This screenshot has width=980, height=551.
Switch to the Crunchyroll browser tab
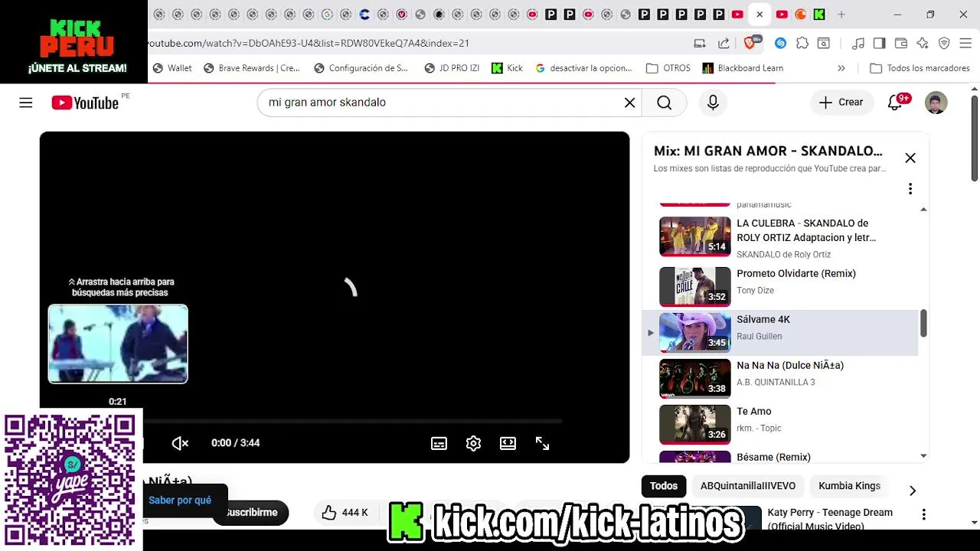point(800,15)
